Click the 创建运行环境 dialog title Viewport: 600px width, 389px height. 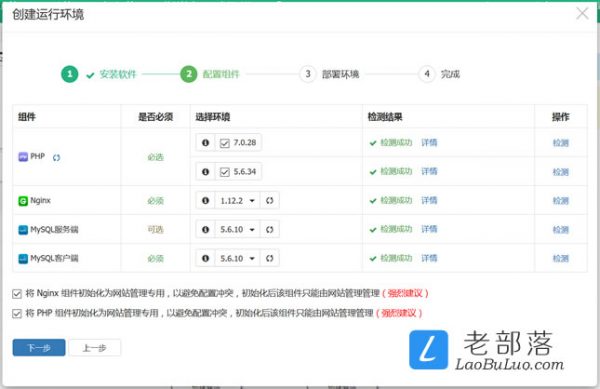(x=48, y=14)
